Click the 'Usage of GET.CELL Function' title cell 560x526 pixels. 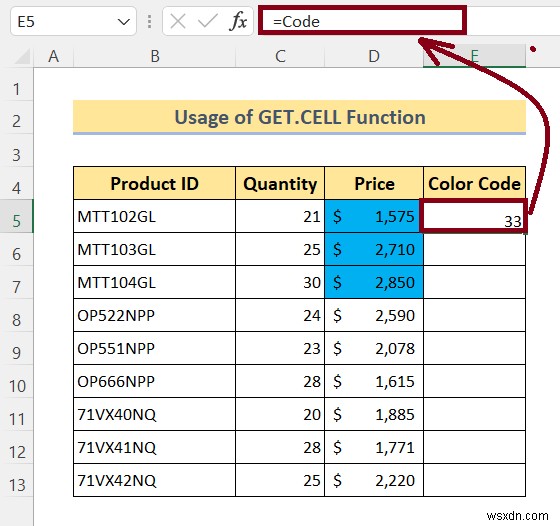click(299, 117)
